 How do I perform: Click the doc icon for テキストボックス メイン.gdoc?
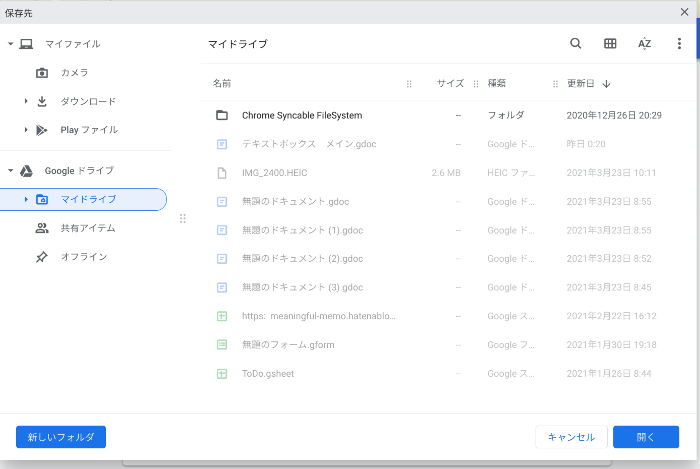tap(222, 144)
